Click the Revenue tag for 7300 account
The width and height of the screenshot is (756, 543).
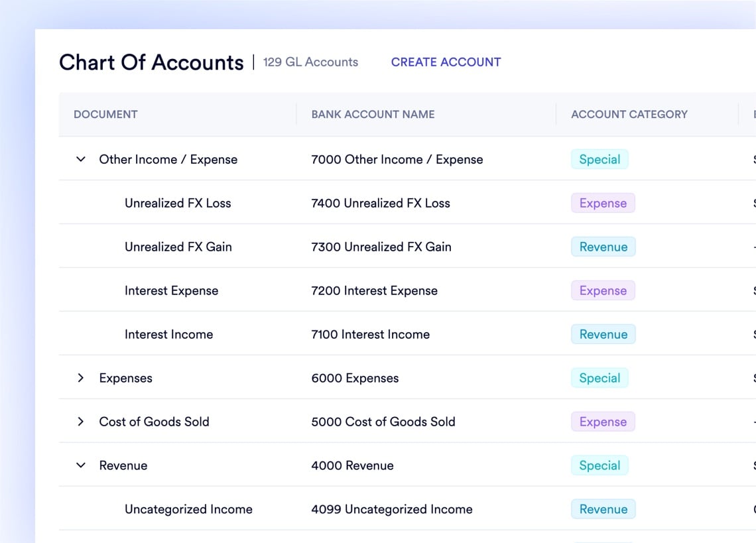point(603,247)
